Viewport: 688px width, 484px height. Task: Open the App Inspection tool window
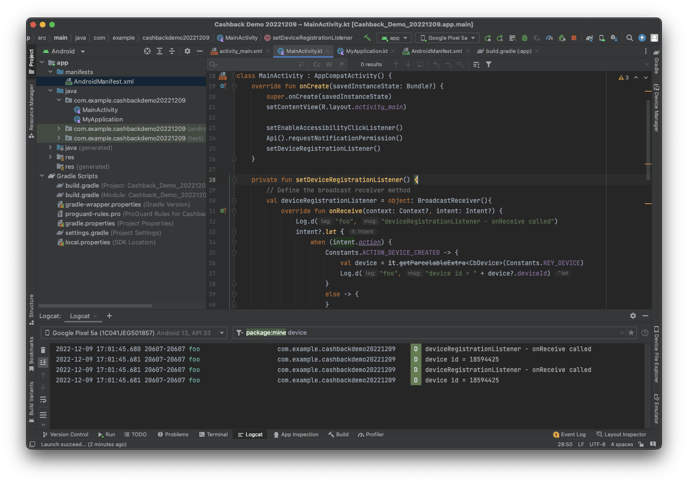(295, 434)
